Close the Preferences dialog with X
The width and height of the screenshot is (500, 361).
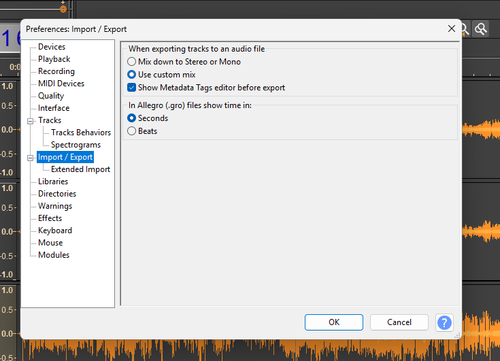(451, 29)
